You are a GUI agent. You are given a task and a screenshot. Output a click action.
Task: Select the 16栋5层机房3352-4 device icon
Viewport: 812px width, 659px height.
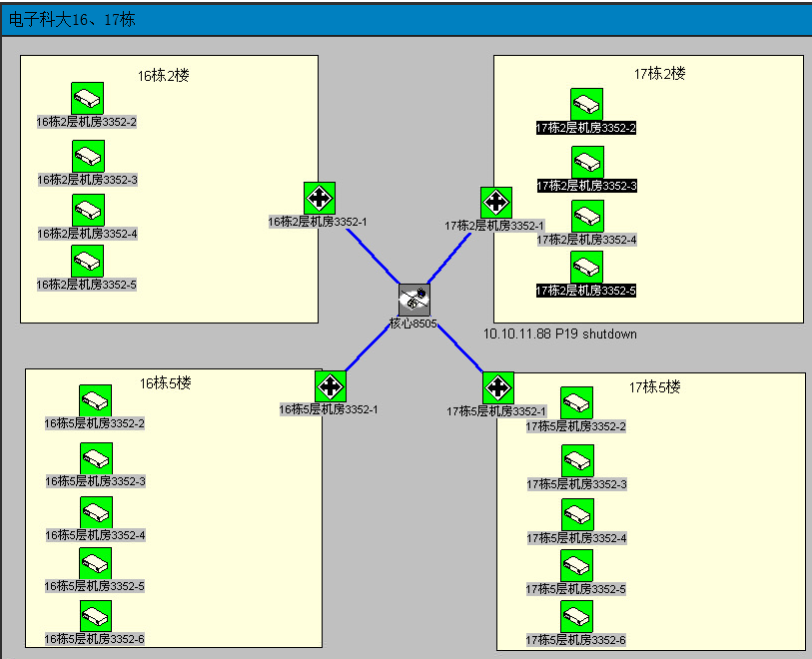(x=95, y=512)
